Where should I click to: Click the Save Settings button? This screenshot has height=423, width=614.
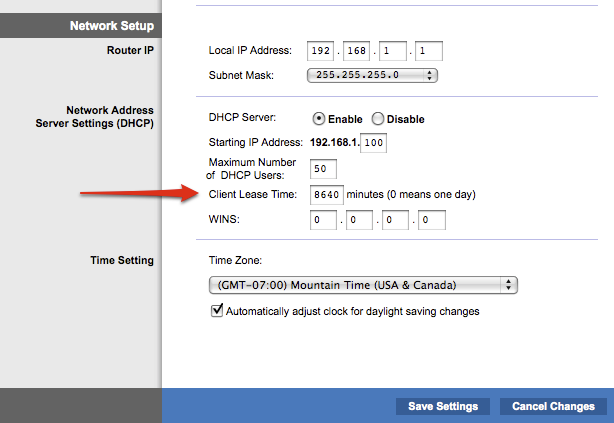click(443, 406)
